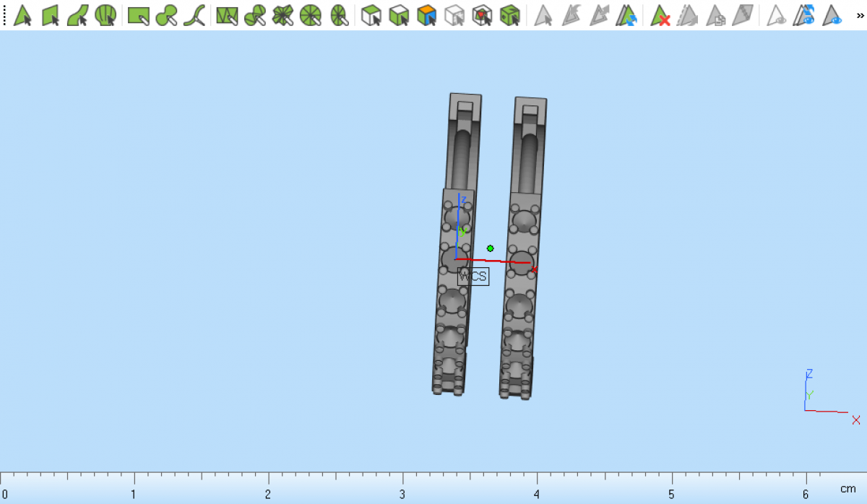This screenshot has height=504, width=867.
Task: Select the right 3D part model
Action: pyautogui.click(x=522, y=248)
